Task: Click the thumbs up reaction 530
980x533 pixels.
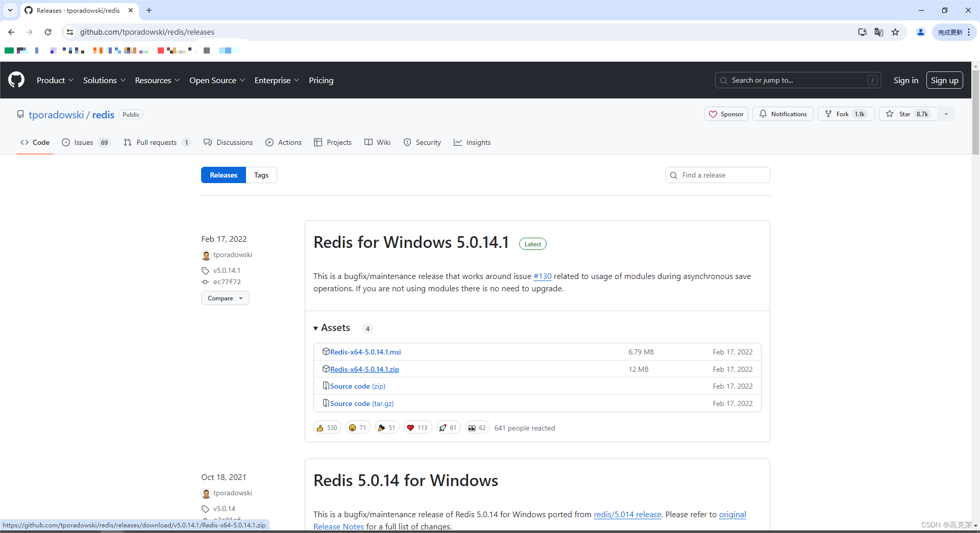Action: [x=327, y=427]
